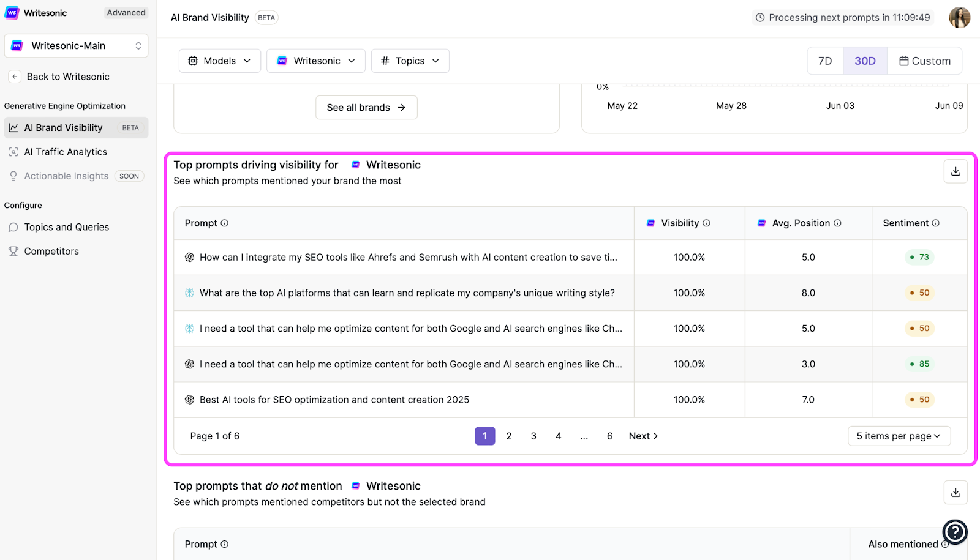Click the Competitors trophy icon

coord(13,252)
